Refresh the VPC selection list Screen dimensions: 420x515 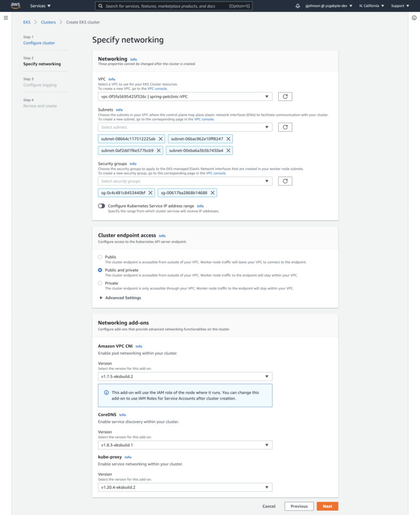coord(285,96)
